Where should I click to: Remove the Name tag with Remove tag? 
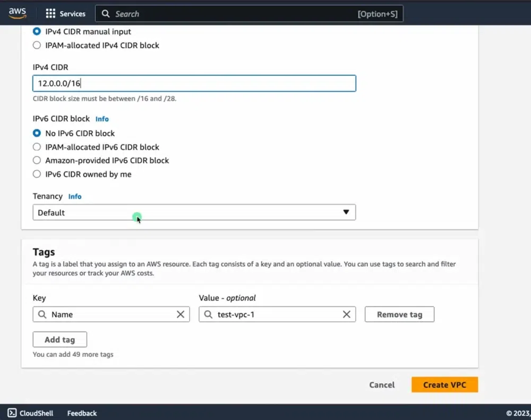[399, 314]
